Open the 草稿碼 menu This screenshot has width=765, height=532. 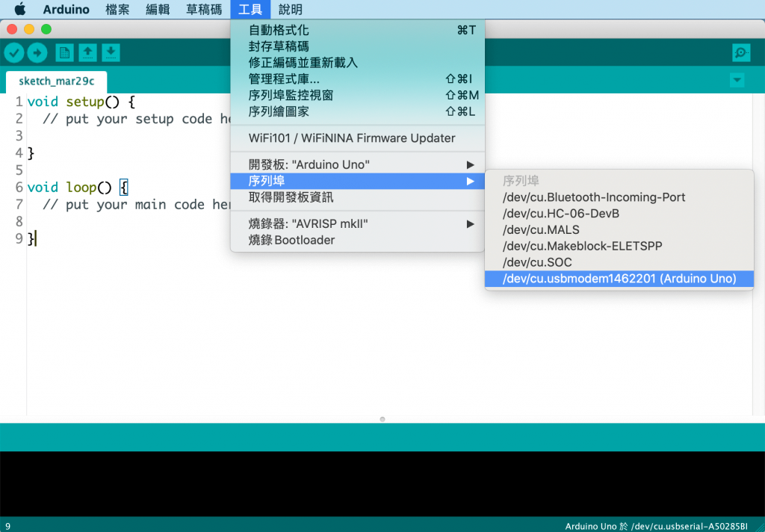tap(204, 9)
